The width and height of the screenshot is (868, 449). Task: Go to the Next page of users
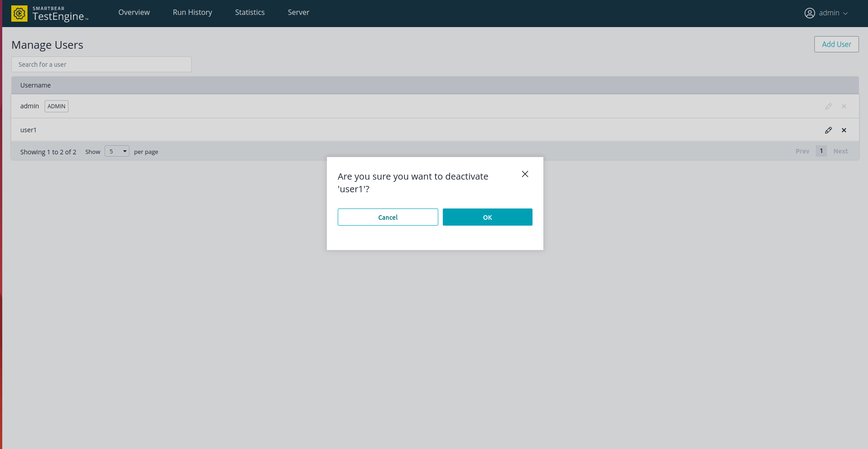pos(840,151)
